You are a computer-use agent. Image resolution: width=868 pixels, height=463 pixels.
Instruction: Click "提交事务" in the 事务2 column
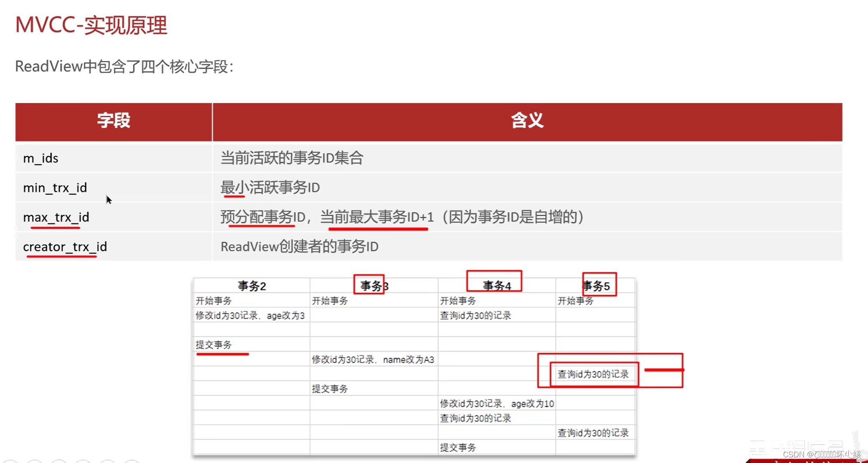click(x=213, y=345)
